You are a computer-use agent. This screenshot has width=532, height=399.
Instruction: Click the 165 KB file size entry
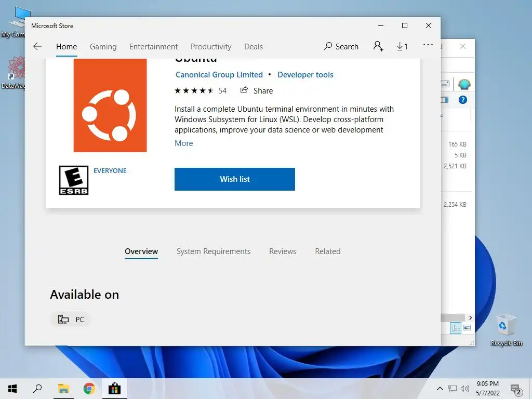[457, 144]
